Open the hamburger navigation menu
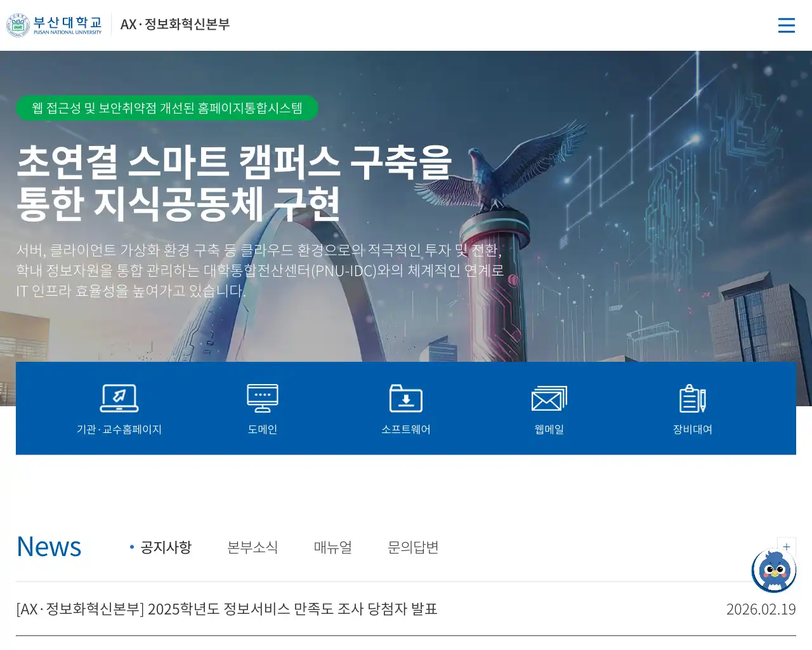The height and width of the screenshot is (650, 812). [787, 25]
